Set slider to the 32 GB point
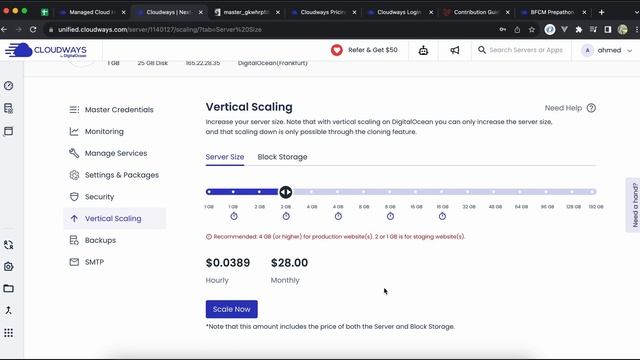Viewport: 640px width, 360px height. tap(468, 191)
